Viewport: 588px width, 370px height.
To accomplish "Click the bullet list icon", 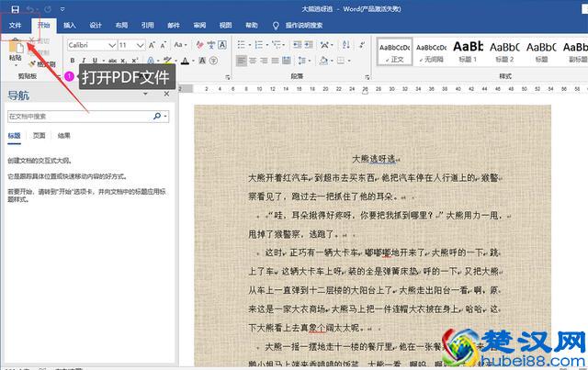I will pyautogui.click(x=241, y=45).
